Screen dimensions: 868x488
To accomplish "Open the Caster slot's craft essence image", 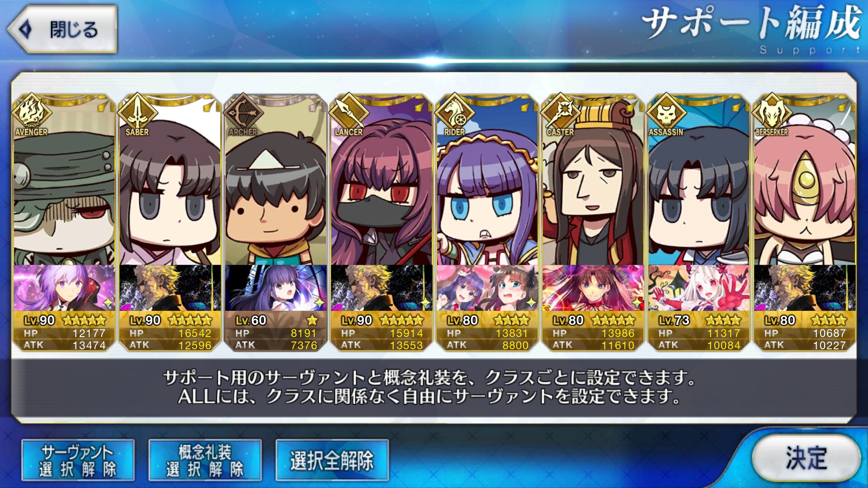I will point(593,288).
